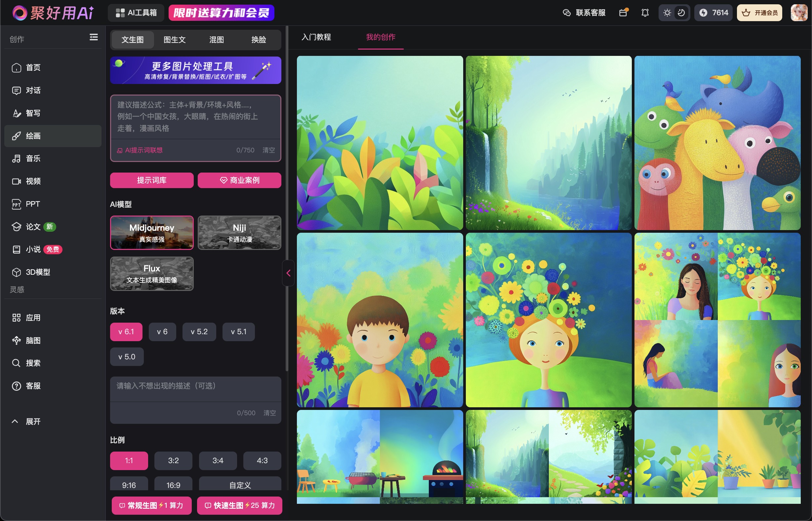The width and height of the screenshot is (812, 521).
Task: Click the 联系客服 support icon
Action: click(x=566, y=13)
